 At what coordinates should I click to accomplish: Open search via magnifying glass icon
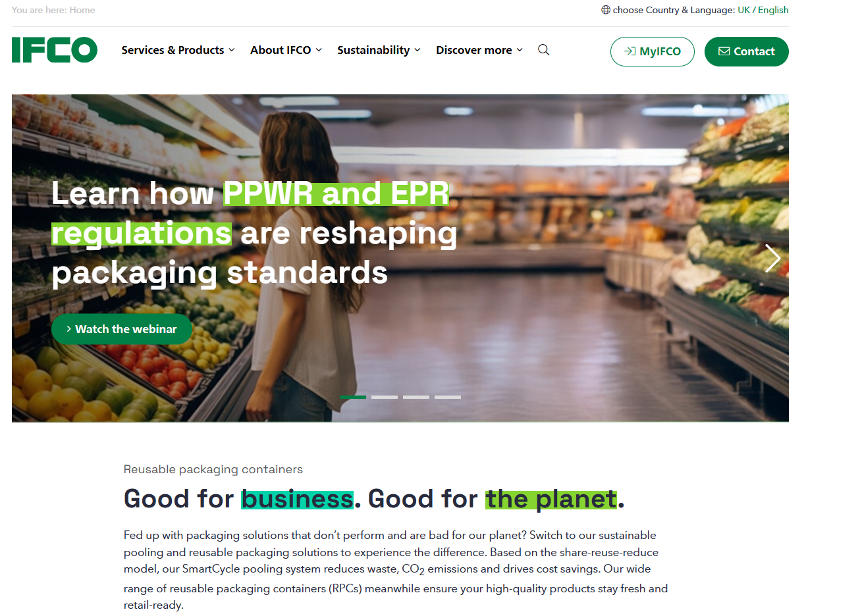click(x=544, y=50)
